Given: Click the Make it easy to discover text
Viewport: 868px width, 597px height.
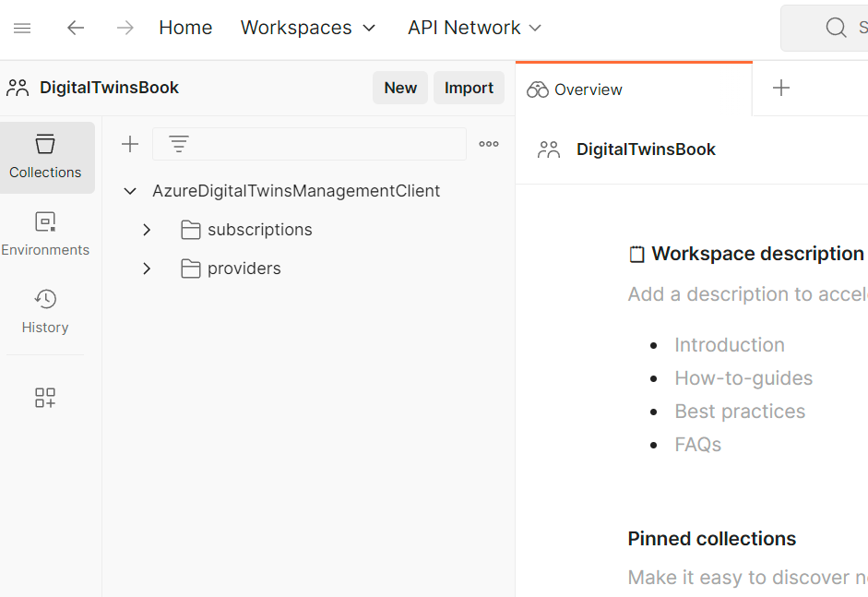Looking at the screenshot, I should coord(748,577).
